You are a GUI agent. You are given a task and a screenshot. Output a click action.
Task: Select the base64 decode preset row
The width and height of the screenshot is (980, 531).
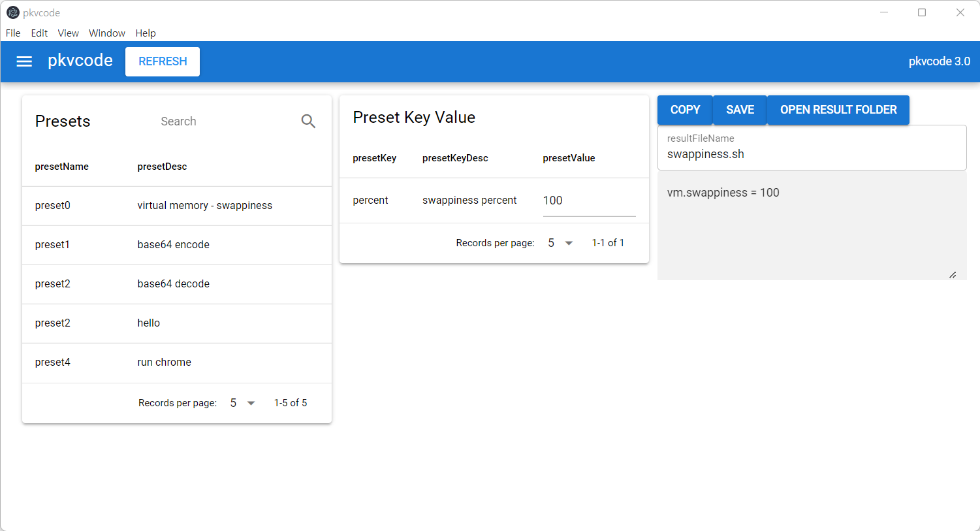tap(177, 284)
